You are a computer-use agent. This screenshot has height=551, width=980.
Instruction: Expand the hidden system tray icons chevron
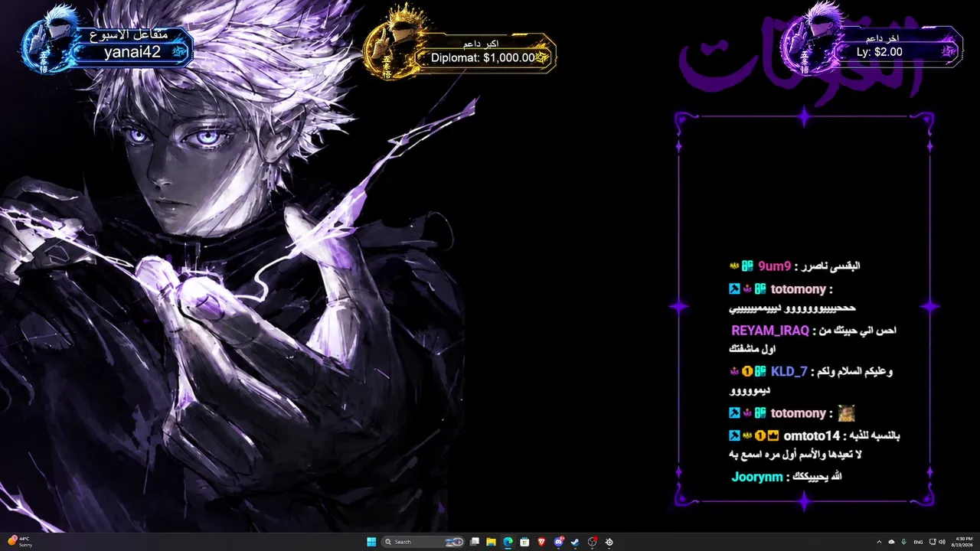(x=879, y=542)
